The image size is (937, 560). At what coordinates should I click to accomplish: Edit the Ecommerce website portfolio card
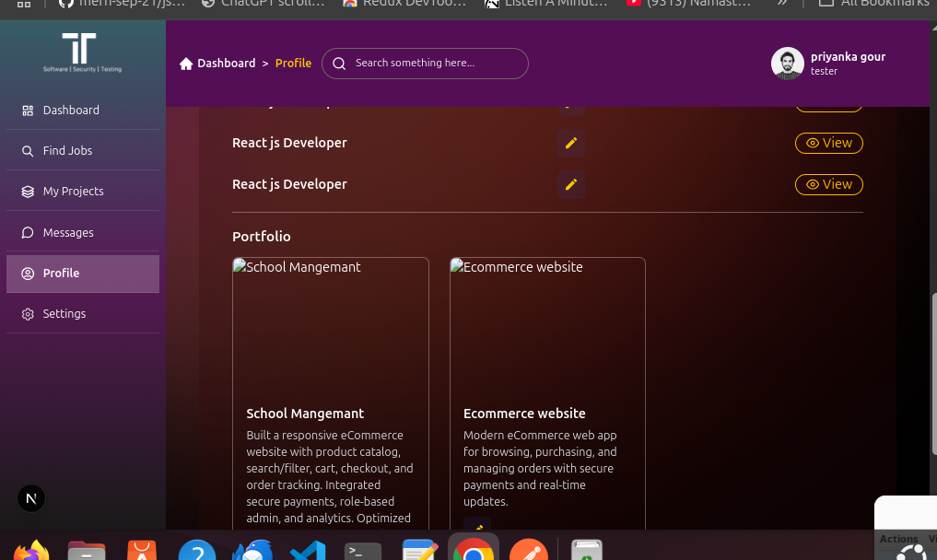477,527
